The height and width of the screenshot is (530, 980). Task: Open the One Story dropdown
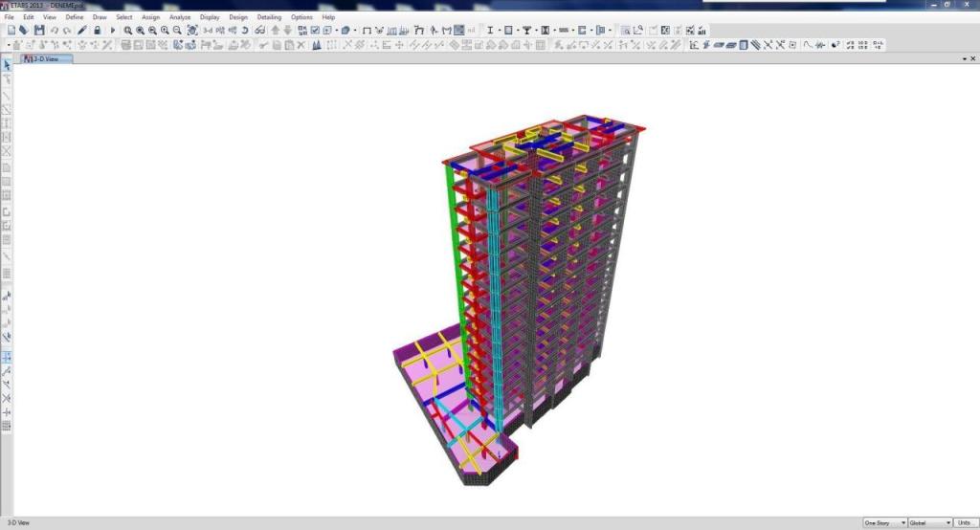click(884, 523)
